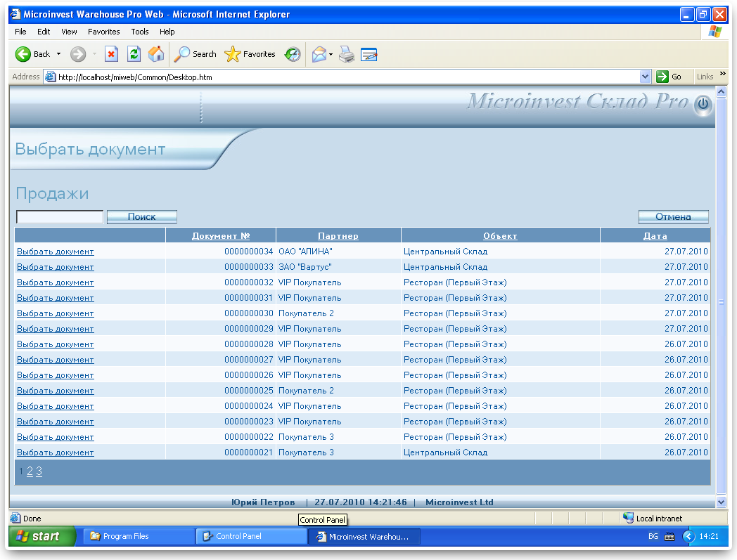Select document 0000000034 via Выбрать документ
This screenshot has height=560, width=737.
click(56, 252)
